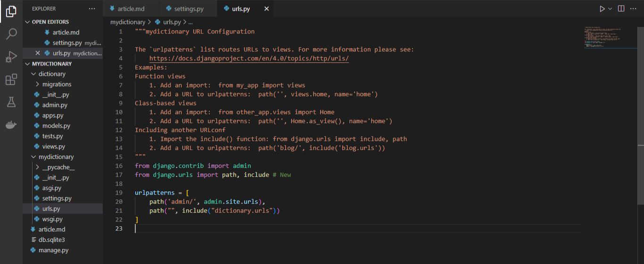644x264 pixels.
Task: Open __init__.py under mydictionary subfolder
Action: click(56, 178)
